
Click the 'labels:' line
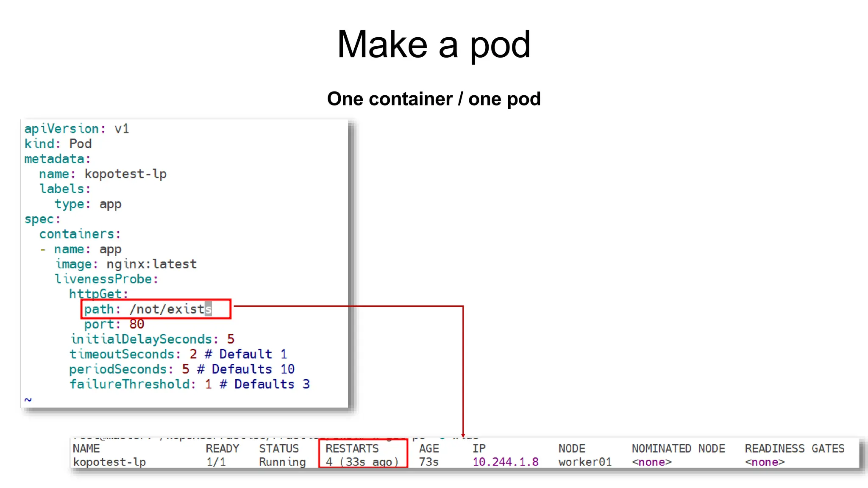pos(65,189)
